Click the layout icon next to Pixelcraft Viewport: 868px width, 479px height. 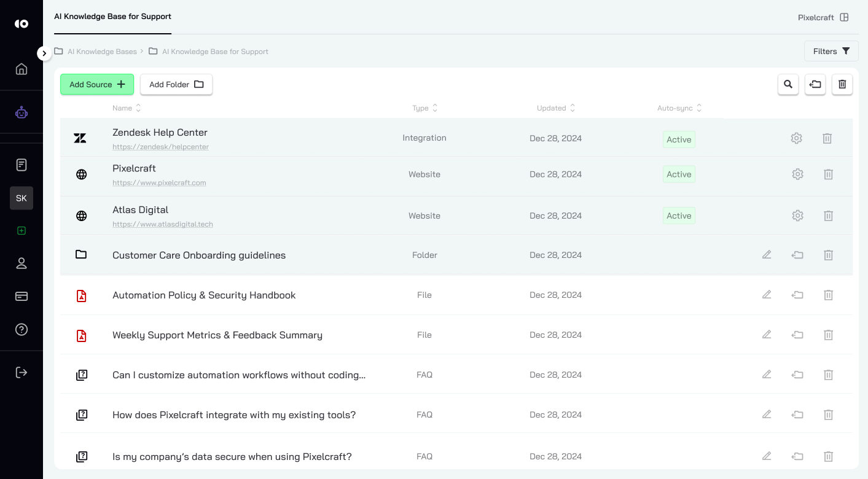click(844, 17)
